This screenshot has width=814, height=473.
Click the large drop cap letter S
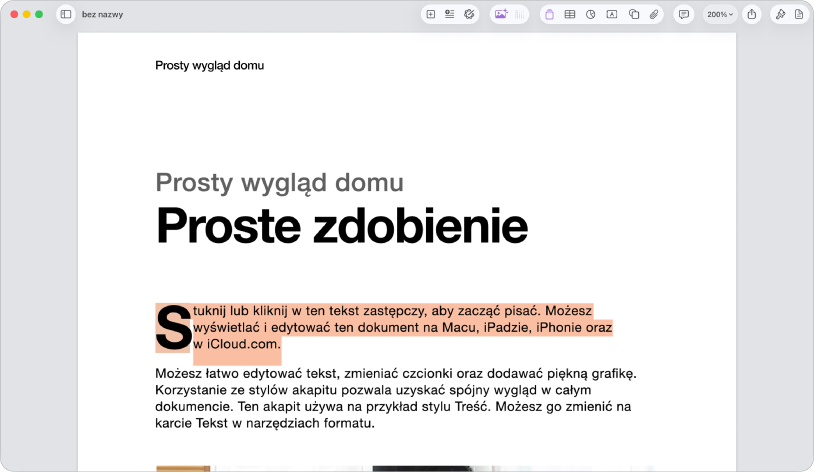[173, 328]
